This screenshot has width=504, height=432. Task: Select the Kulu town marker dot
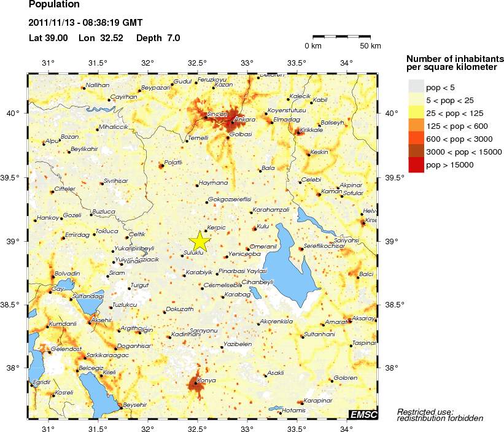click(254, 229)
